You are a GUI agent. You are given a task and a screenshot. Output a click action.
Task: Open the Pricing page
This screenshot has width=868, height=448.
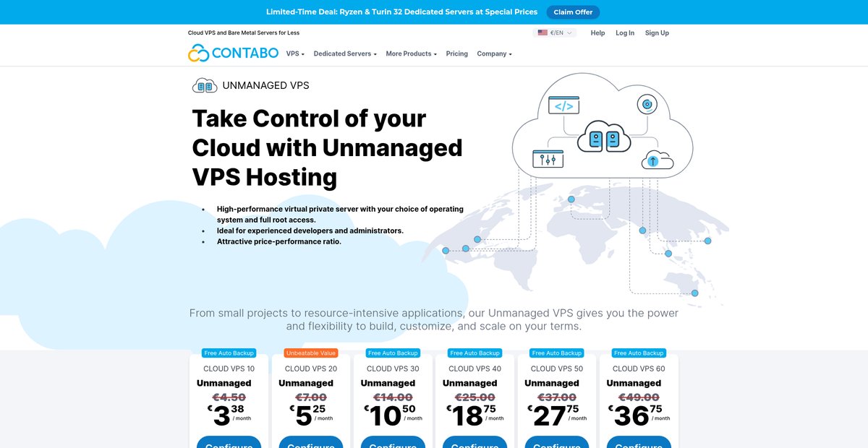point(456,53)
